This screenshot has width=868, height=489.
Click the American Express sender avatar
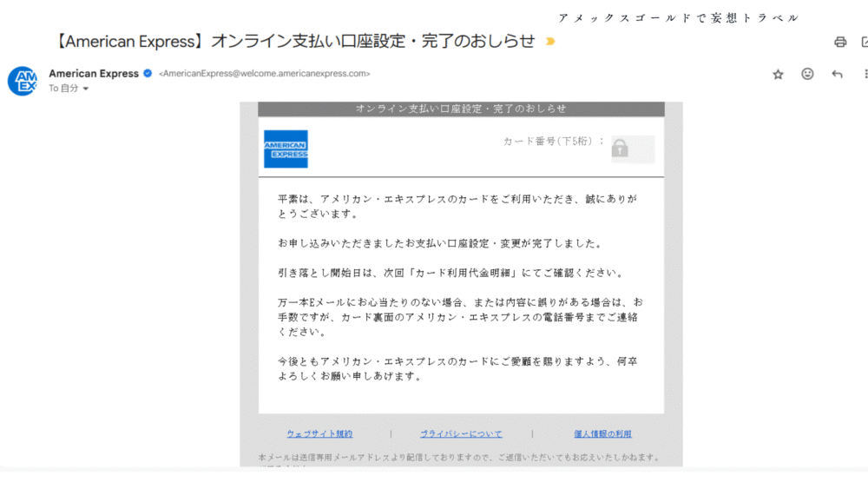coord(23,81)
